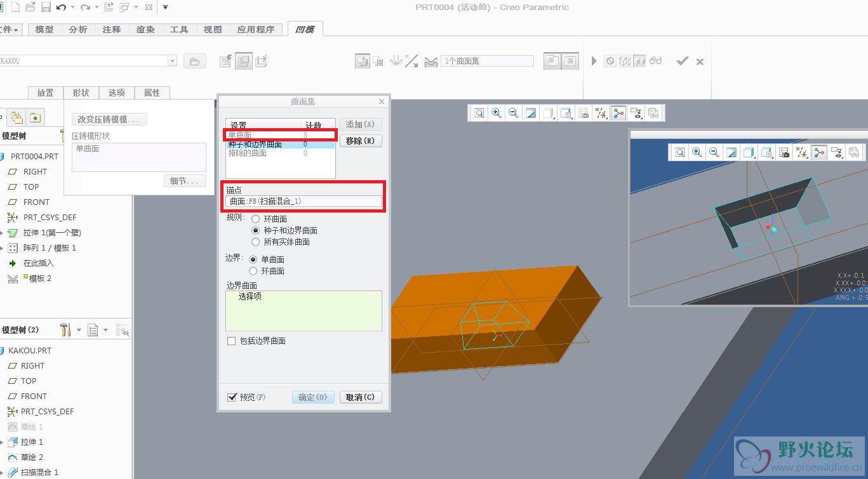The image size is (868, 479).
Task: Preview the feature with the glasses icon
Action: pyautogui.click(x=656, y=61)
